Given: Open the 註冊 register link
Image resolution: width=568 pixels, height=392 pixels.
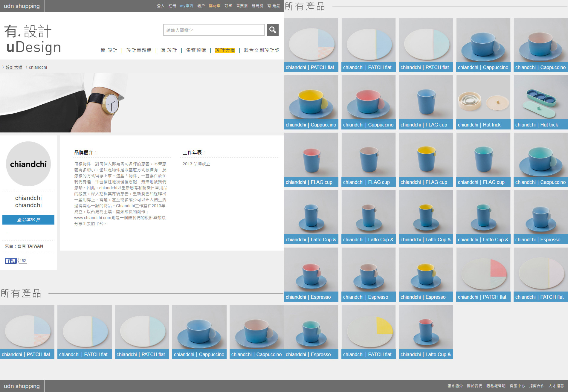Looking at the screenshot, I should (x=172, y=6).
